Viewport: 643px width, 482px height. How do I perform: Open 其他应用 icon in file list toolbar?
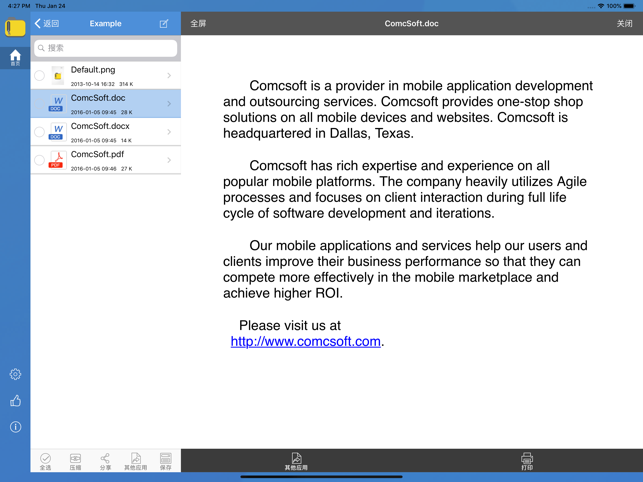point(136,461)
